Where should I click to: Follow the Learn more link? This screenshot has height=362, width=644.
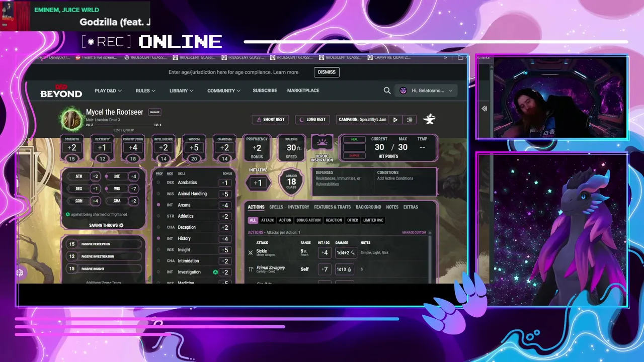click(286, 72)
